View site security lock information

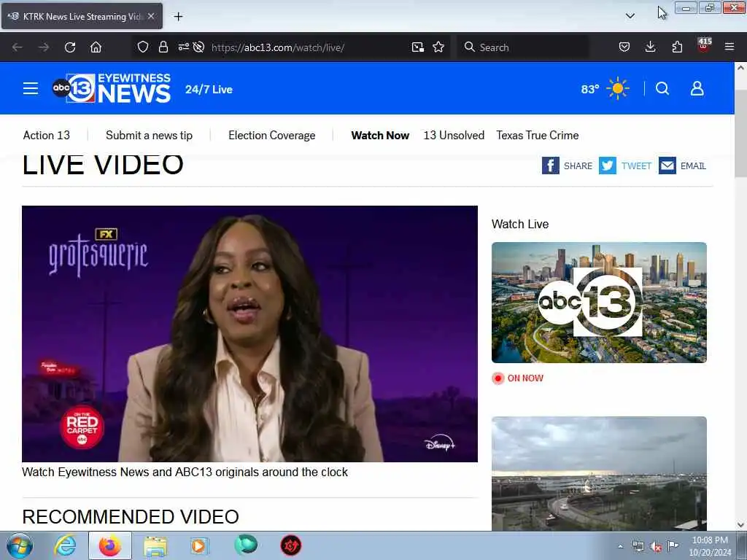coord(163,47)
